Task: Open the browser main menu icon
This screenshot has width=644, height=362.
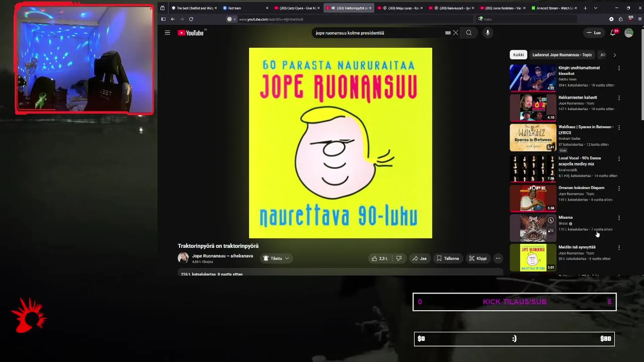Action: pos(640,19)
